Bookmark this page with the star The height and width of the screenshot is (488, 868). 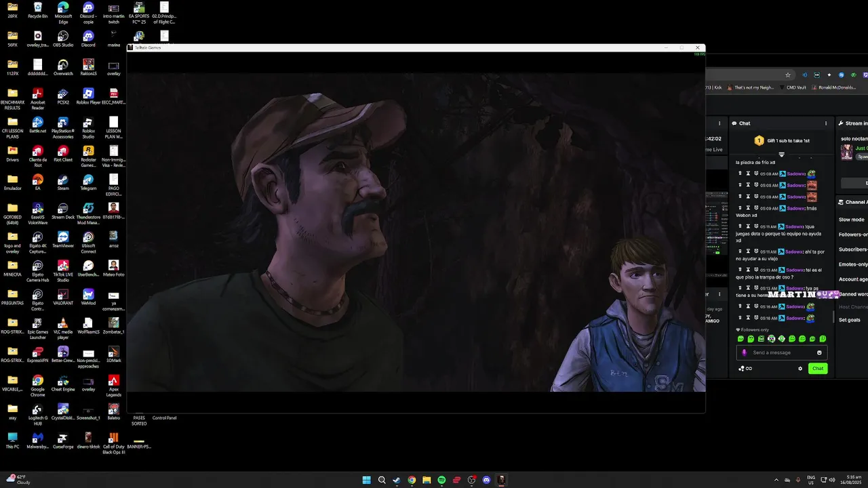tap(787, 75)
